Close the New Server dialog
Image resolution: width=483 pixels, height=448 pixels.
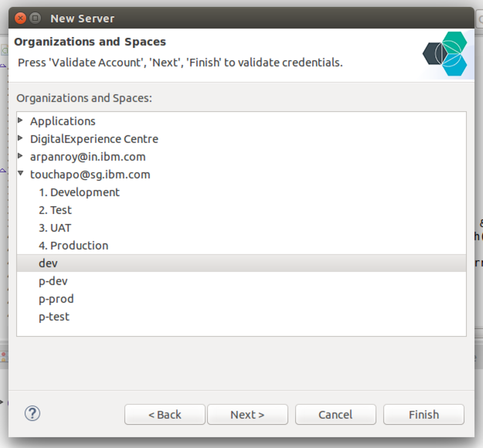[x=20, y=18]
